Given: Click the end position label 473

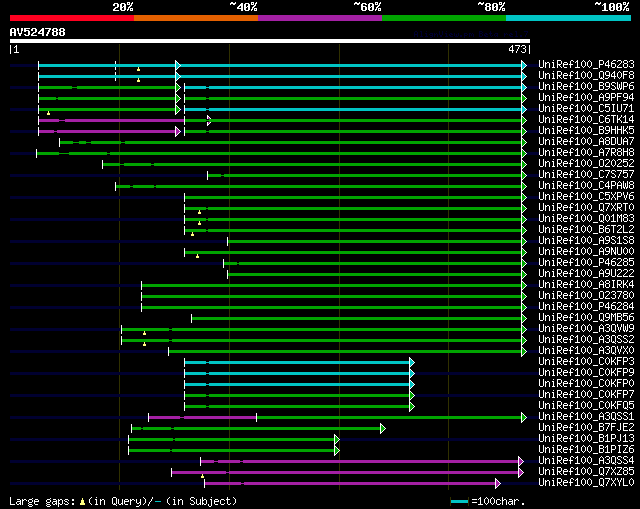Looking at the screenshot, I should coord(517,49).
